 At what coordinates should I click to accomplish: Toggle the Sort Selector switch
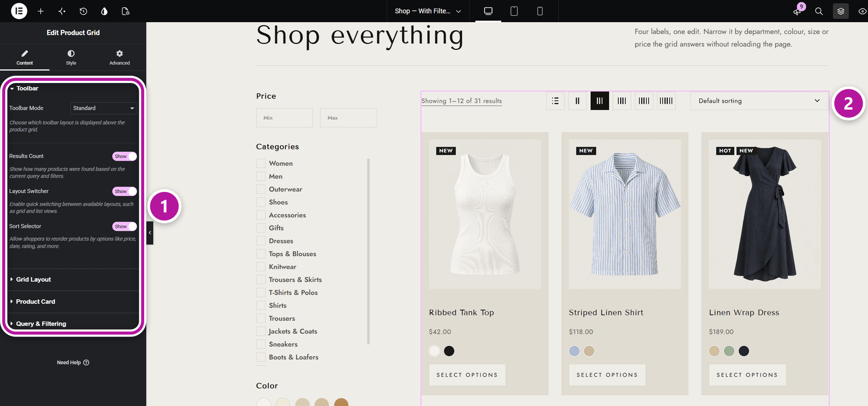(x=124, y=227)
